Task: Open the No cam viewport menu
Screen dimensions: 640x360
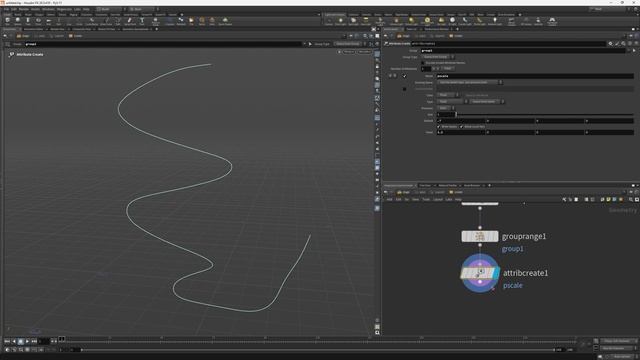Action: (x=364, y=52)
